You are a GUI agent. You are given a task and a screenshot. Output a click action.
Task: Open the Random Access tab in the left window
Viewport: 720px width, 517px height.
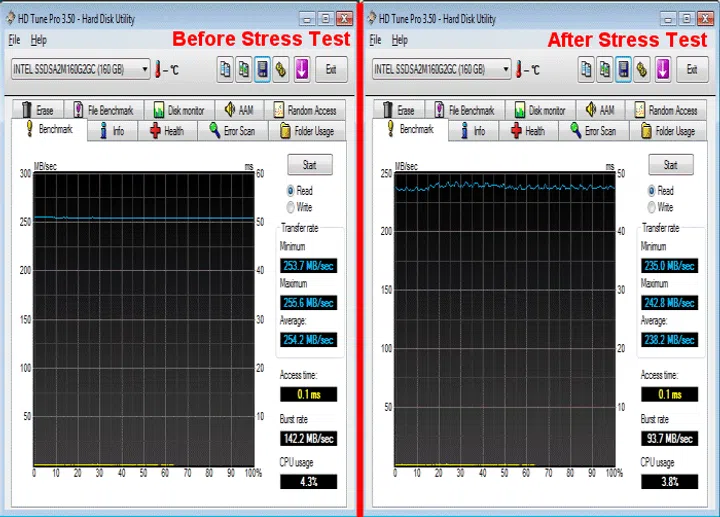[x=304, y=110]
